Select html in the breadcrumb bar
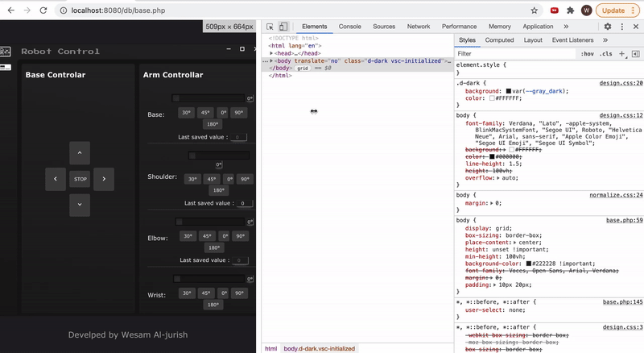 pyautogui.click(x=270, y=348)
